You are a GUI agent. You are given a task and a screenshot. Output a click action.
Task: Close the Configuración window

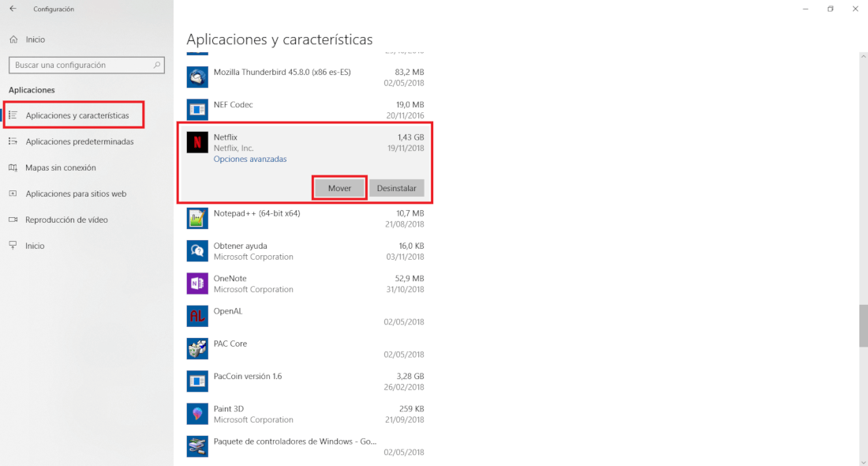coord(855,9)
